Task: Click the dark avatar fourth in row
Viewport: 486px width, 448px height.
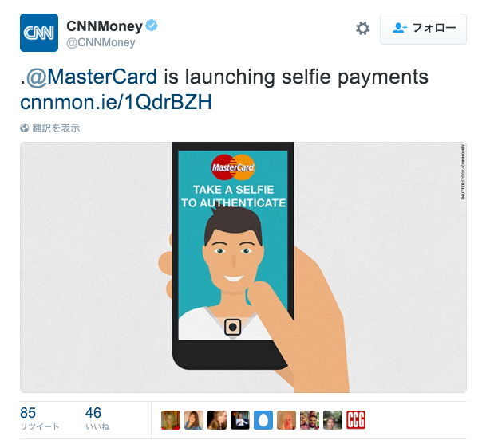Action: (x=240, y=420)
